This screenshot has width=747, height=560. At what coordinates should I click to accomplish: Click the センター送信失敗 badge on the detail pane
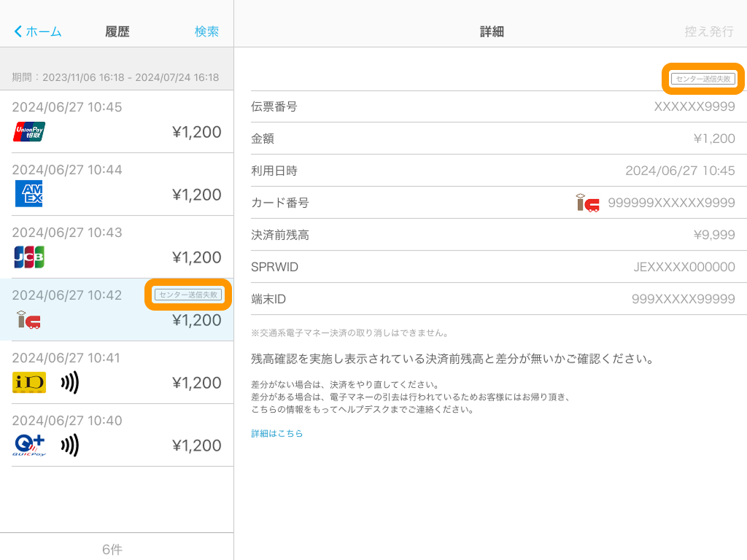[x=703, y=79]
